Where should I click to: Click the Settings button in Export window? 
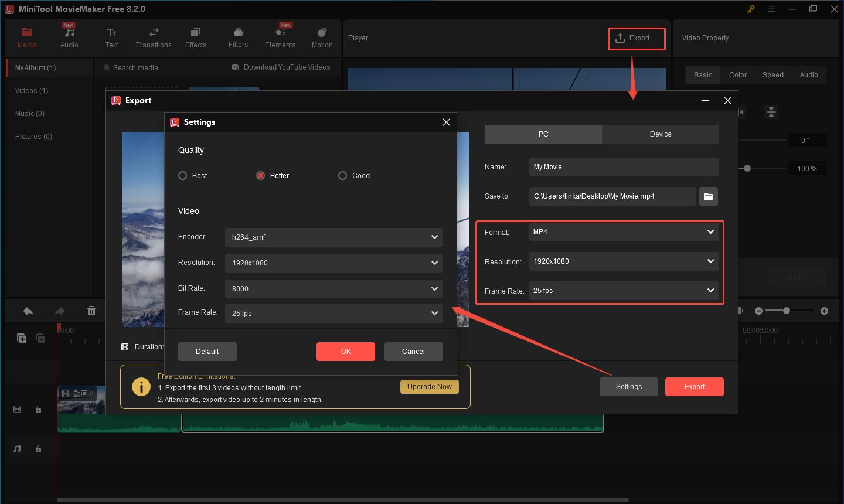coord(629,387)
